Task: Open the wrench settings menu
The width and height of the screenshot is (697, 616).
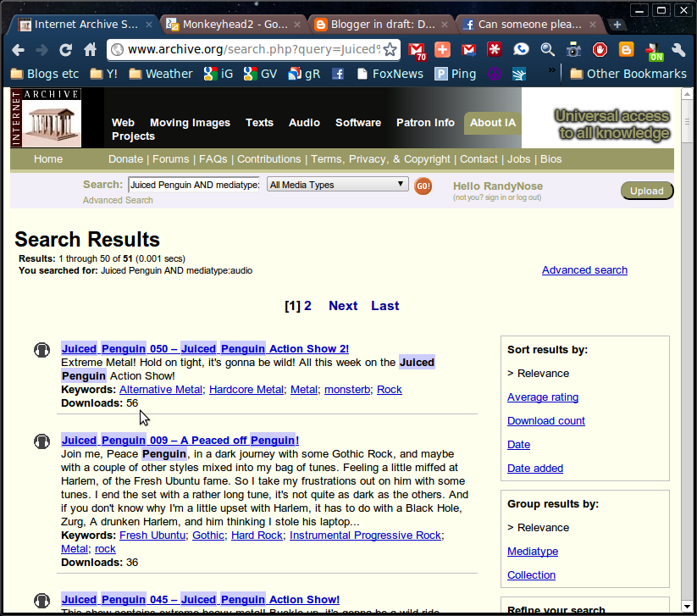Action: (678, 49)
